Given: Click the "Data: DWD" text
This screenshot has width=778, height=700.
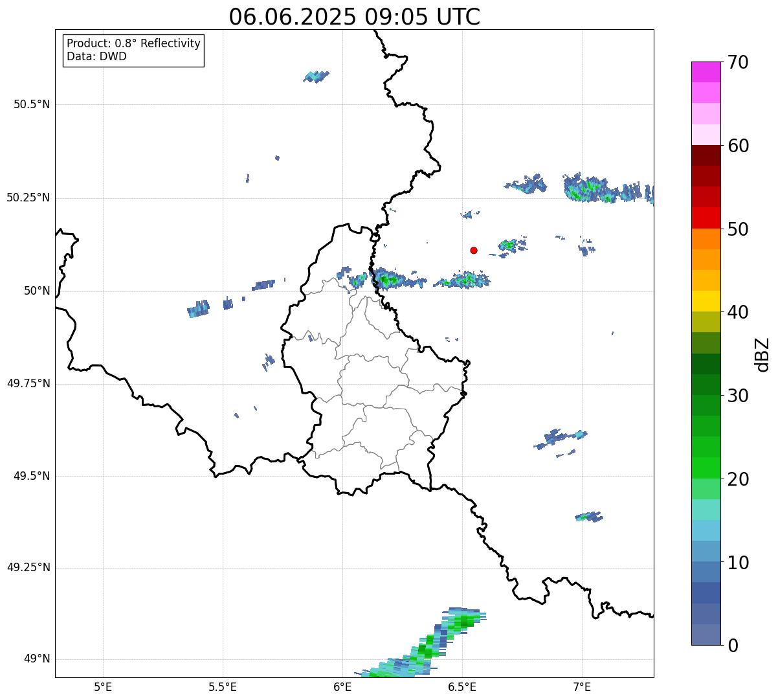Looking at the screenshot, I should 96,56.
